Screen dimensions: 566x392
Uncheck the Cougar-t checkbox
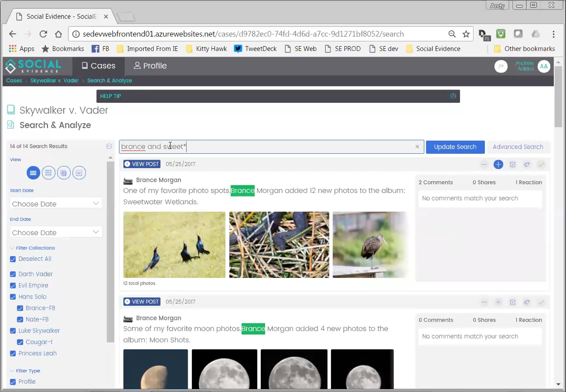(20, 342)
